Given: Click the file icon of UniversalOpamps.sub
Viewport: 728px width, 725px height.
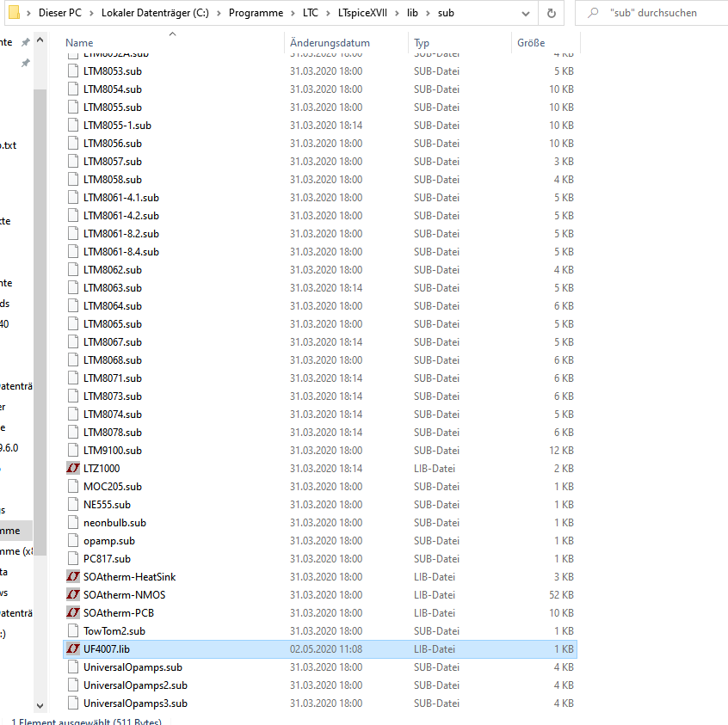Looking at the screenshot, I should point(73,667).
